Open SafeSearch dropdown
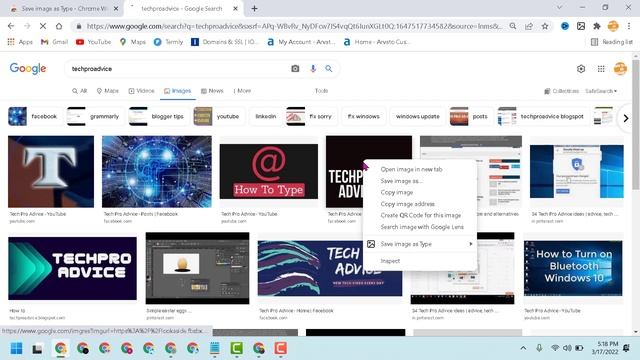The image size is (640, 360). click(601, 91)
